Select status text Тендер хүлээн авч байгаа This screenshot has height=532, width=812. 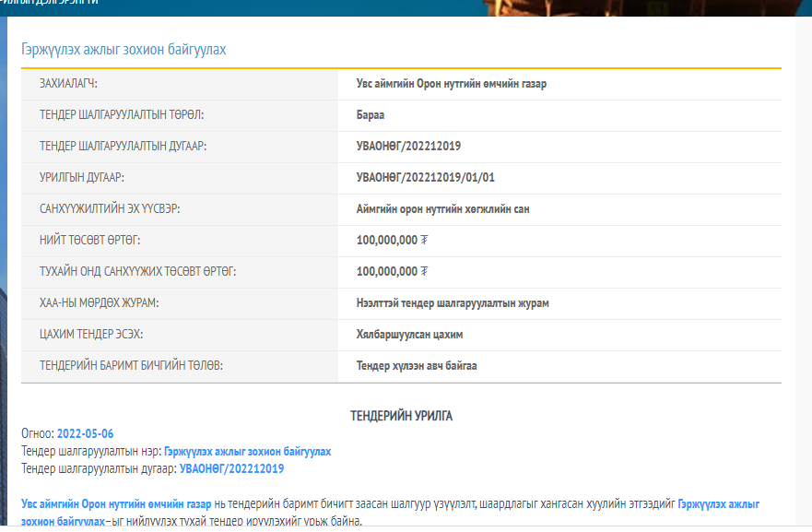click(417, 366)
